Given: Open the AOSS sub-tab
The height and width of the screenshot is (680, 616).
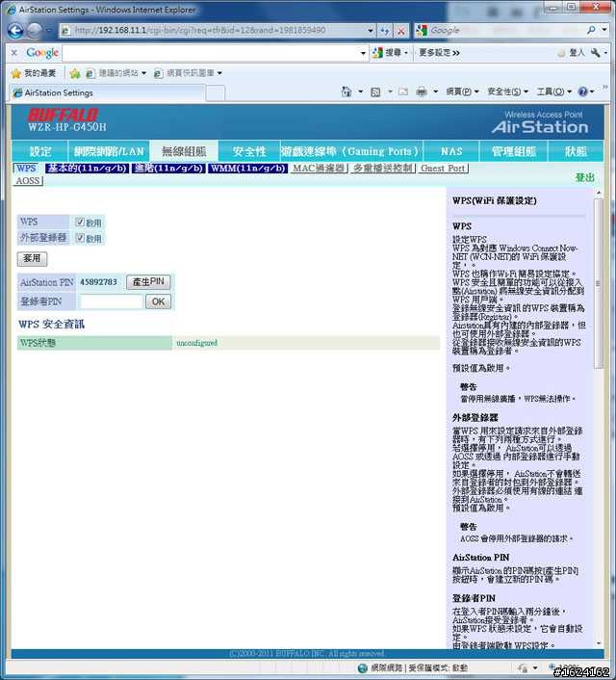Looking at the screenshot, I should coord(28,180).
